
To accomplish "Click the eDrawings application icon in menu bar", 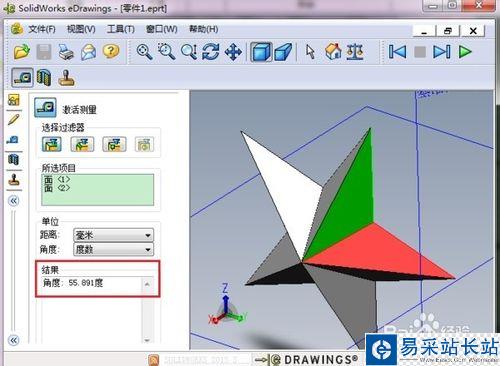I will click(x=16, y=29).
